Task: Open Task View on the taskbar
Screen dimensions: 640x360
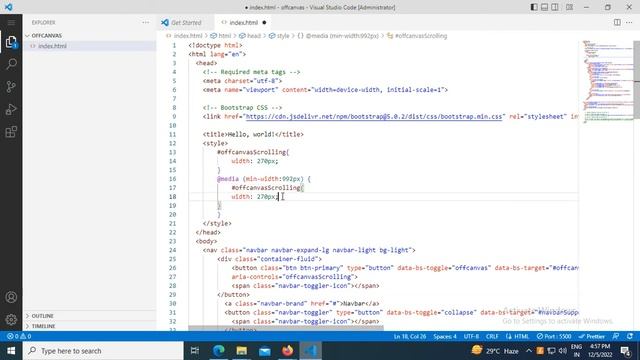Action: click(x=195, y=351)
